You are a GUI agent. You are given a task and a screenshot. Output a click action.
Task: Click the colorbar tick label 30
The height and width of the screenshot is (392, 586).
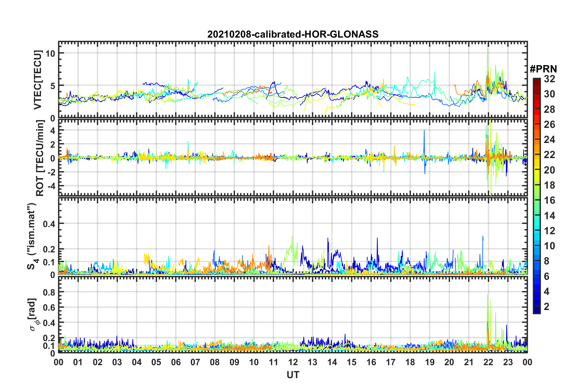(x=549, y=94)
